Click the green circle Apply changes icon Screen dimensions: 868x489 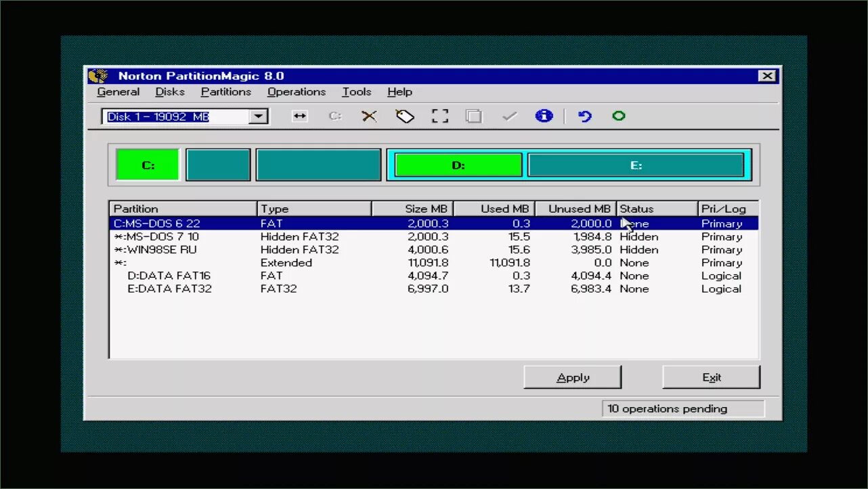tap(618, 116)
